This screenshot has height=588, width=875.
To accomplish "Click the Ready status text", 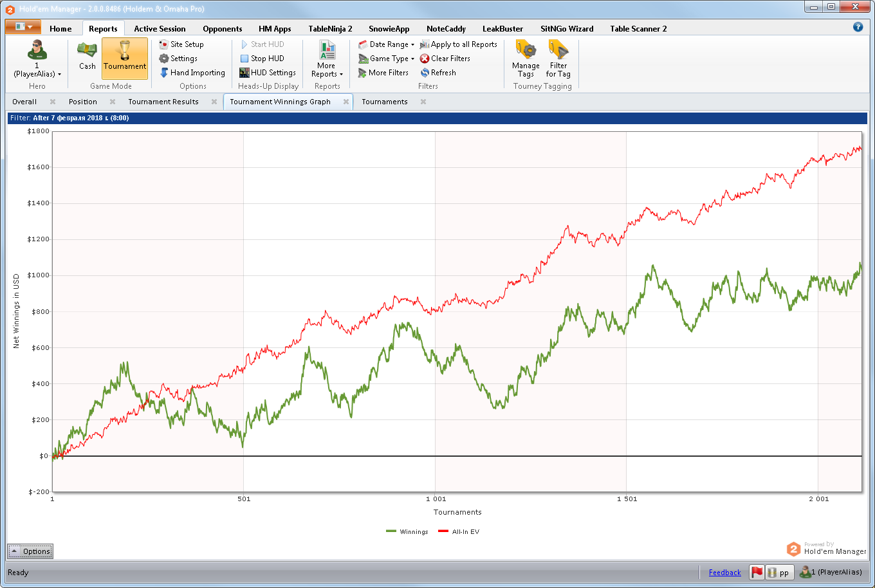I will (x=18, y=573).
